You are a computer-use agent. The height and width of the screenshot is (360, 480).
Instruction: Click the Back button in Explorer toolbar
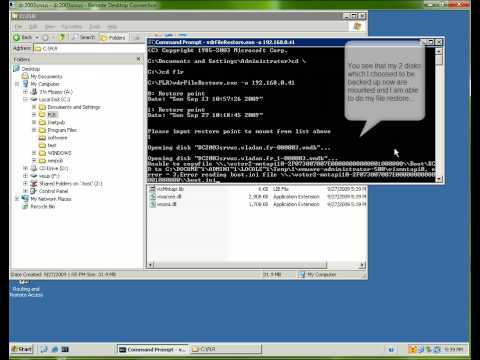click(23, 37)
